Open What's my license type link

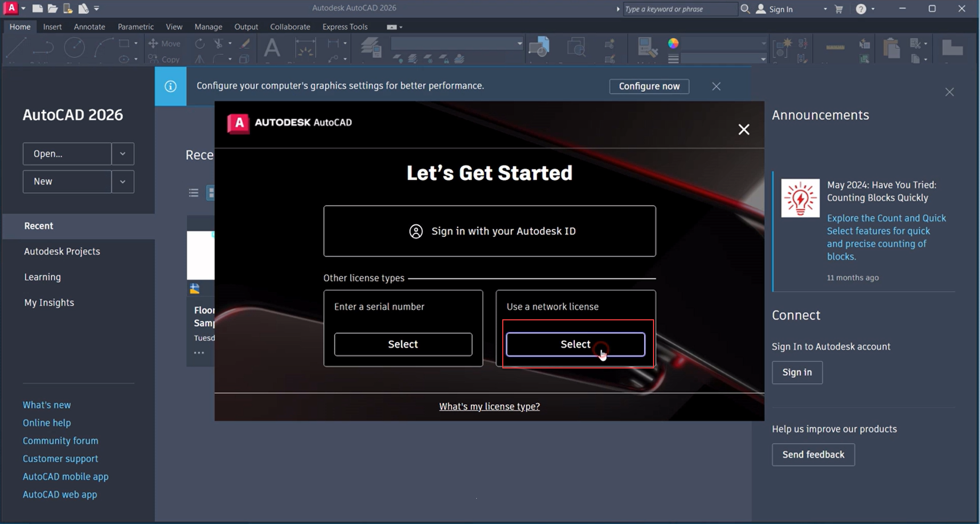click(x=489, y=406)
